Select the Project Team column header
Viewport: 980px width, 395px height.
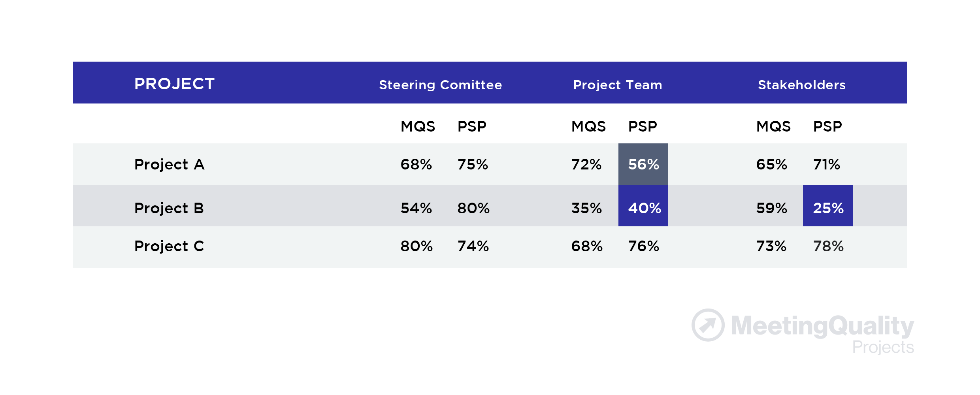tap(617, 85)
